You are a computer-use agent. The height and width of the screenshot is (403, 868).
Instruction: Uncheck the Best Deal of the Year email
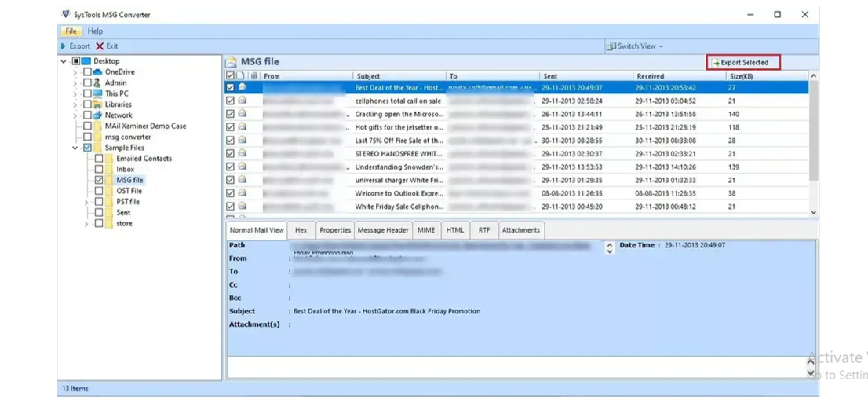click(230, 87)
